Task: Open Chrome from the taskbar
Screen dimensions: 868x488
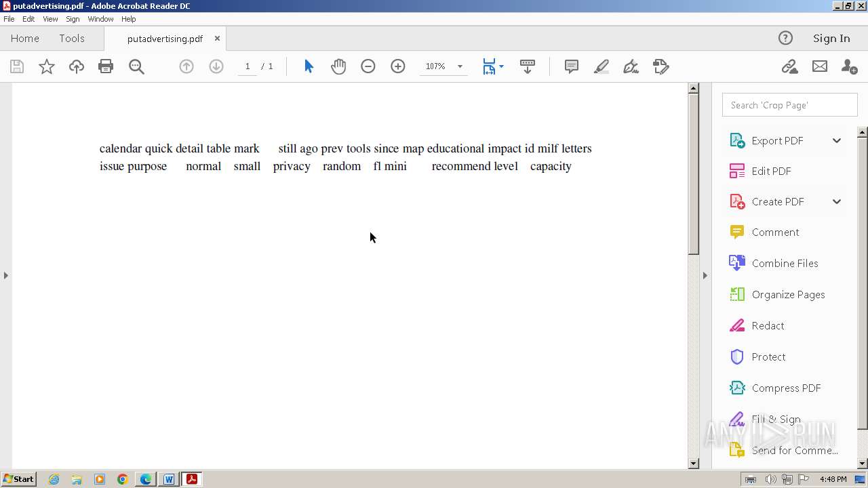Action: pyautogui.click(x=123, y=479)
